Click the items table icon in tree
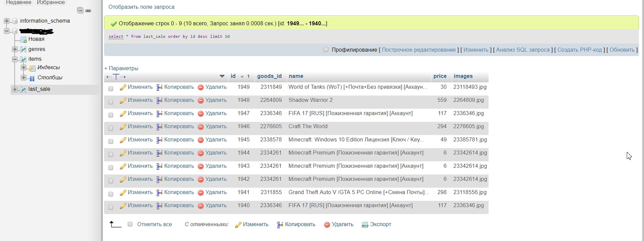 (x=23, y=59)
